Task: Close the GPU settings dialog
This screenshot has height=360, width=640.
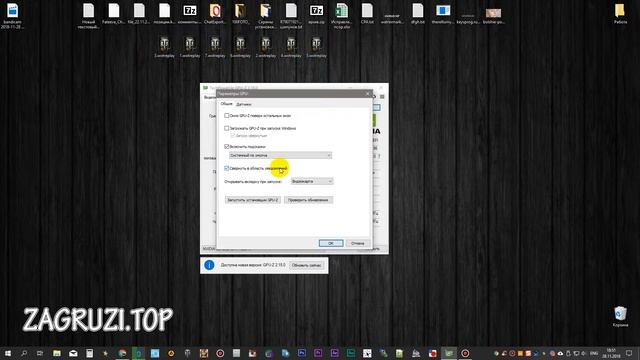Action: tap(367, 94)
